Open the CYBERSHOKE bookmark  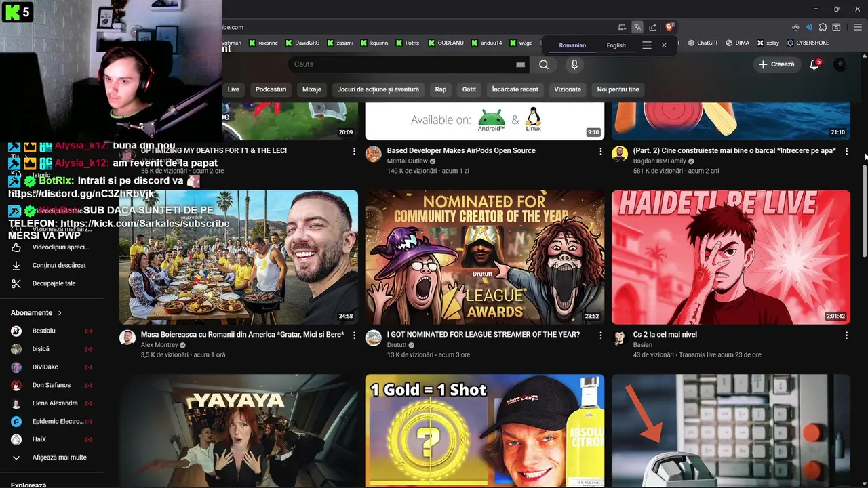click(808, 43)
